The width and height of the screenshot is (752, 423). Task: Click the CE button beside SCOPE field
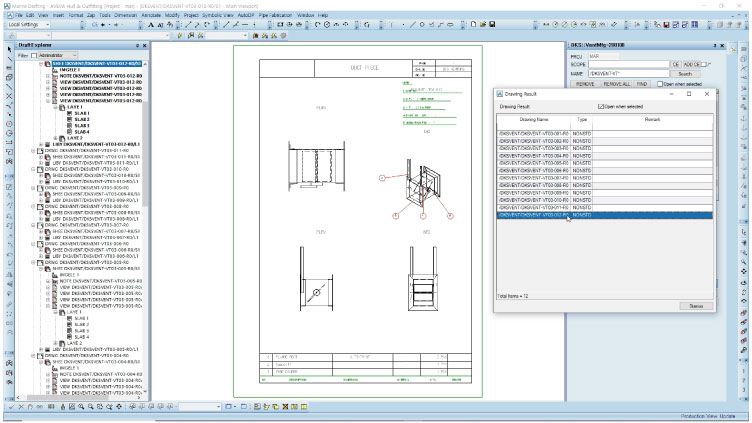pos(675,64)
